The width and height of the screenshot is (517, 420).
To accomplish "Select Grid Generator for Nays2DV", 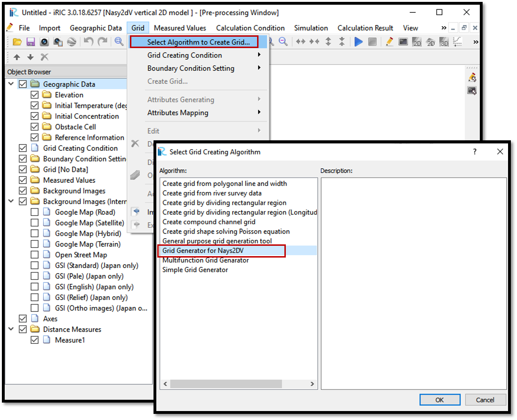I will 239,250.
